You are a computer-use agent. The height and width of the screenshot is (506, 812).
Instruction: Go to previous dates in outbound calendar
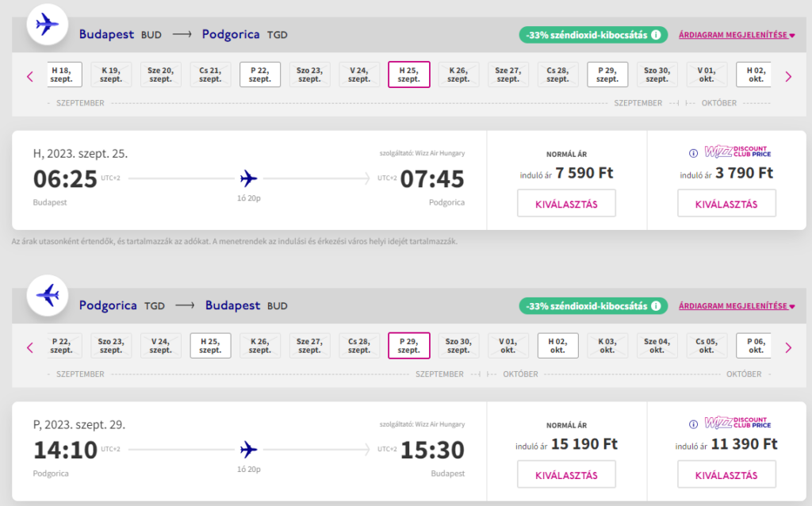pos(30,76)
